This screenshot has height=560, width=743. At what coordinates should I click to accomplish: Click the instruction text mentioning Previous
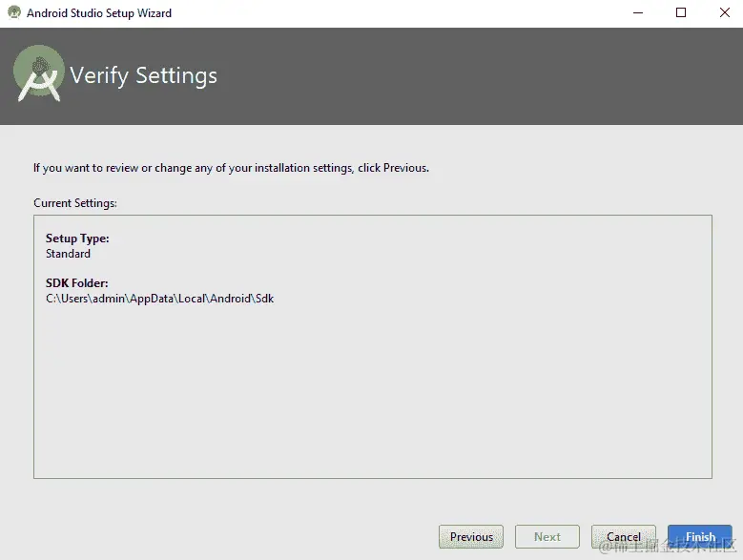click(x=231, y=168)
